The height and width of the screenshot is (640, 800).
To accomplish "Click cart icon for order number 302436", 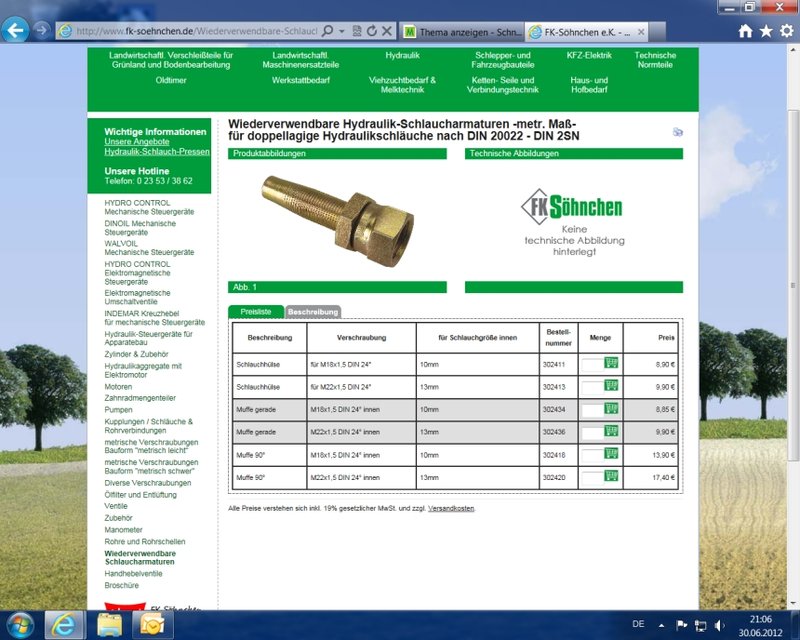I will (611, 431).
